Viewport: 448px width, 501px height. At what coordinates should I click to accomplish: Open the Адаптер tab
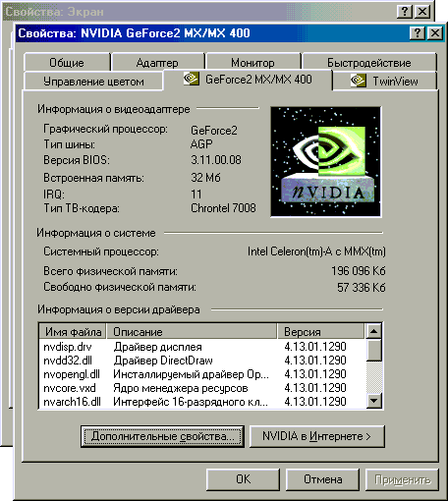[x=157, y=62]
